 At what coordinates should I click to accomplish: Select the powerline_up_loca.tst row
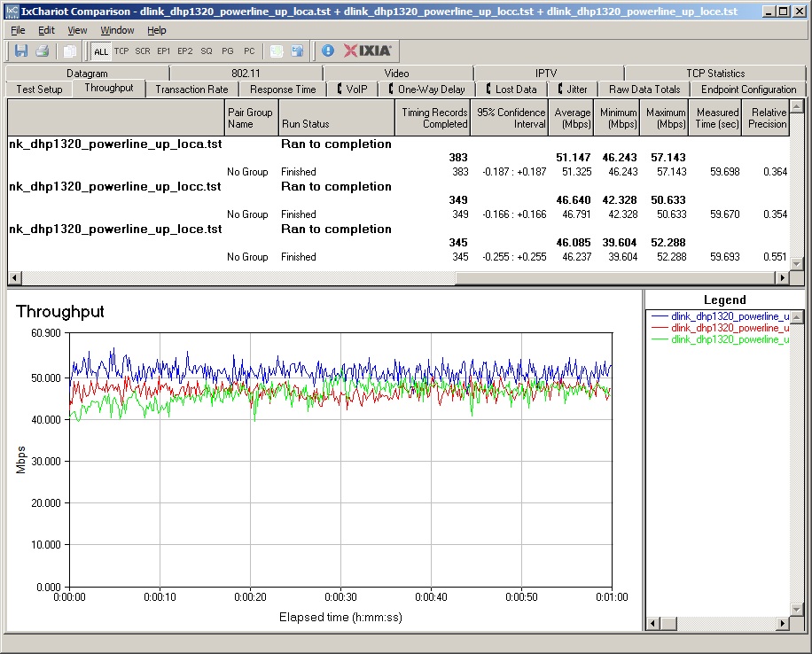pyautogui.click(x=399, y=144)
